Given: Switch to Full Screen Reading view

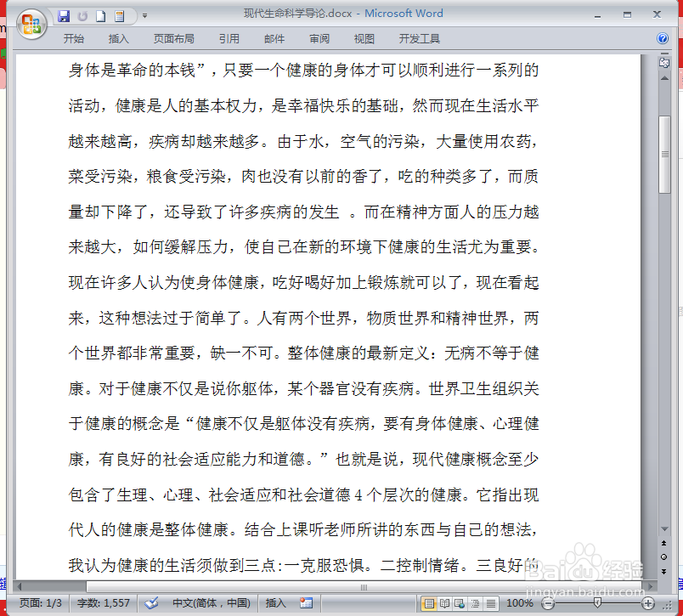Looking at the screenshot, I should (x=444, y=603).
